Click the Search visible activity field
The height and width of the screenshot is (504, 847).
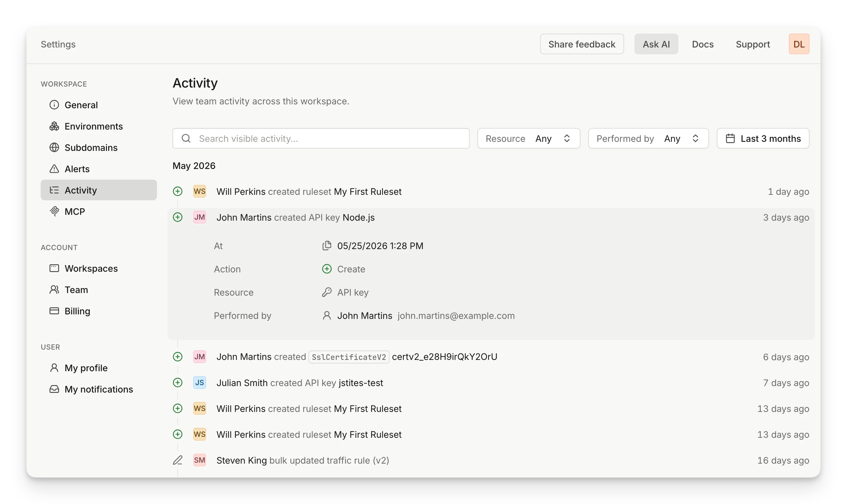(x=321, y=139)
